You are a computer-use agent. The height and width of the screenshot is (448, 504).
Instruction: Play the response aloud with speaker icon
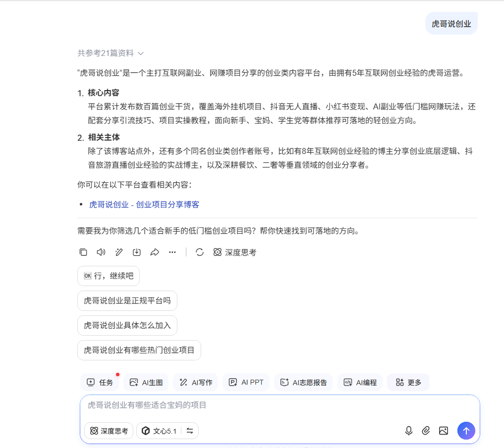click(101, 252)
